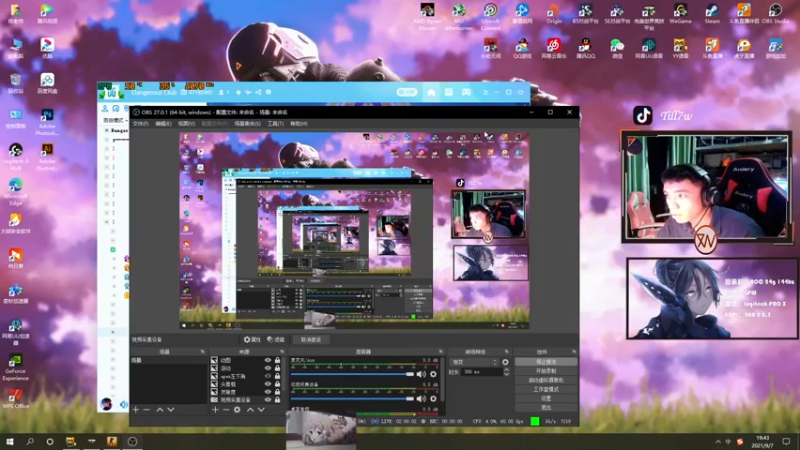Open transition properties gear icon
Viewport: 800px width, 450px height.
tap(505, 362)
